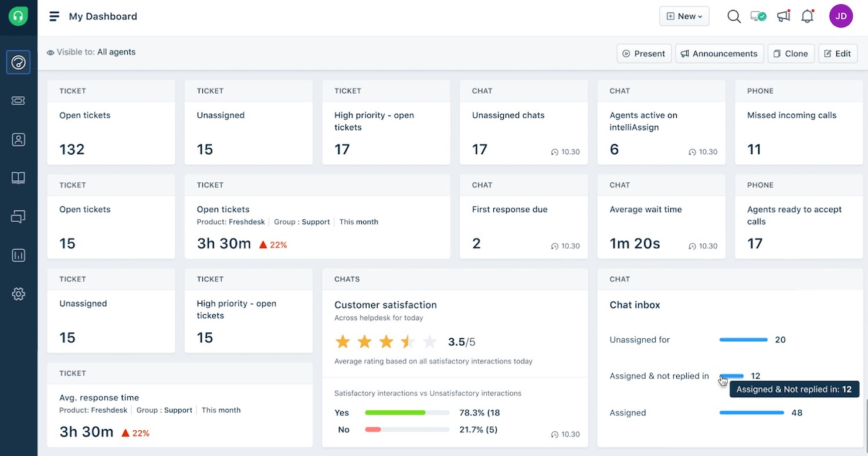This screenshot has height=456, width=868.
Task: Select the Chats icon in the sidebar
Action: click(x=18, y=216)
